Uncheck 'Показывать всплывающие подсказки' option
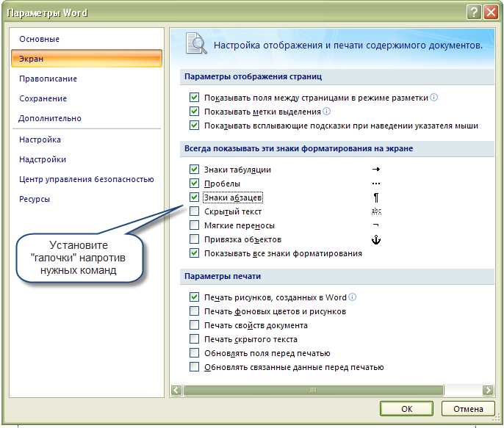Screen dimensions: 504x428 point(194,126)
